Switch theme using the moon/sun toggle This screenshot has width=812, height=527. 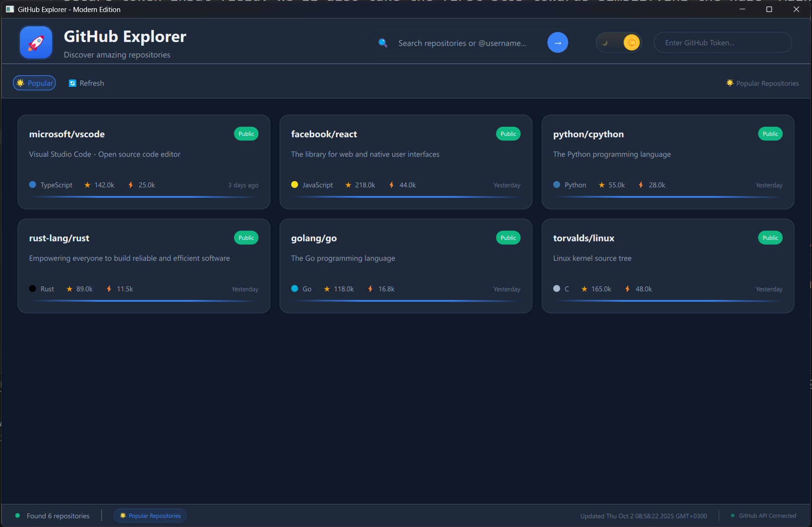(x=619, y=42)
